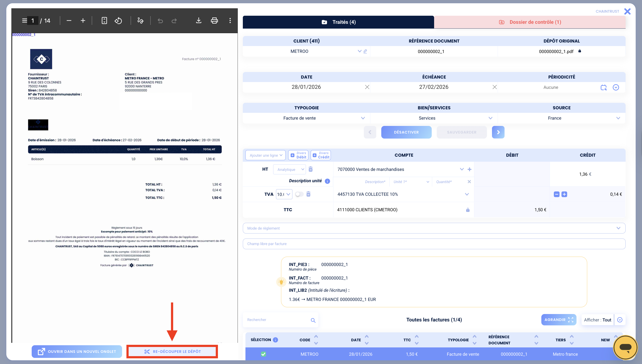Increase TVA amount with plus button

[x=564, y=194]
